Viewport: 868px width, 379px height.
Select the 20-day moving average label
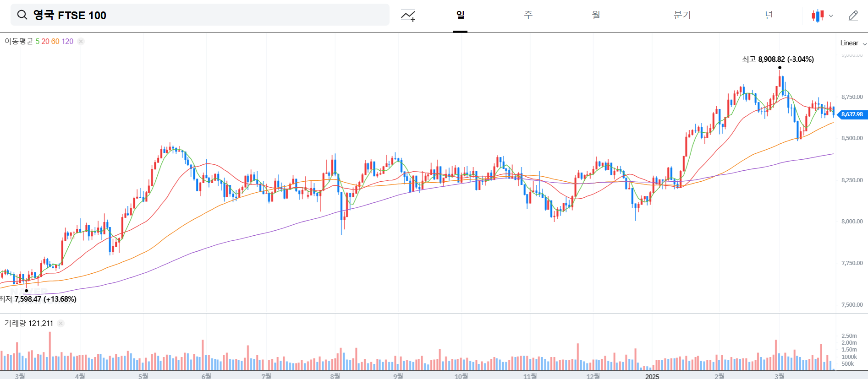point(45,41)
